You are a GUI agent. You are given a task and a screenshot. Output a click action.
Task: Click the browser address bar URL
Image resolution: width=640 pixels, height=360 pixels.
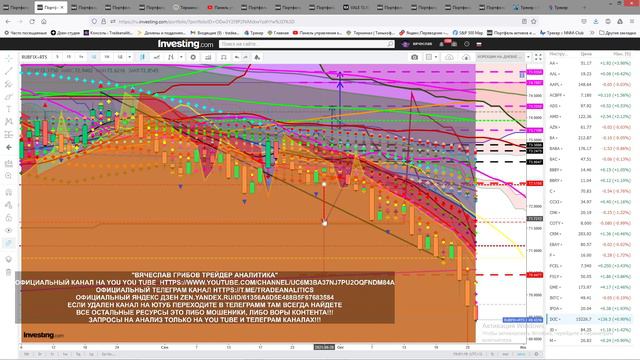[206, 22]
